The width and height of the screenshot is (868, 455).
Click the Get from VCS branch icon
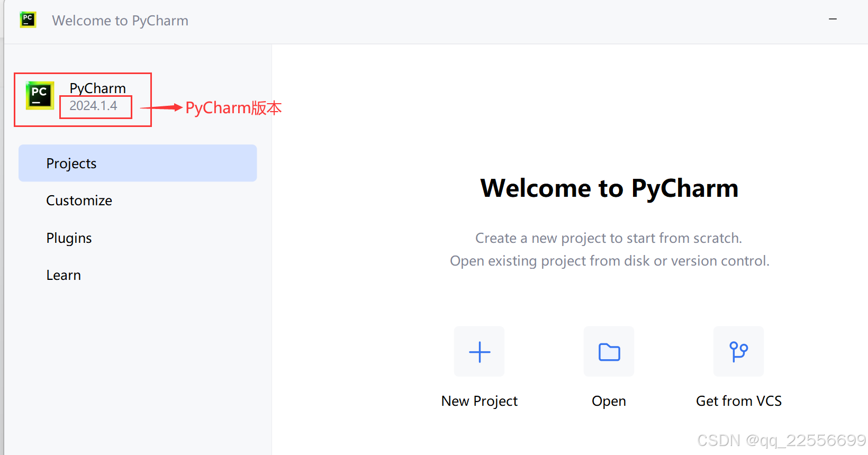(739, 352)
